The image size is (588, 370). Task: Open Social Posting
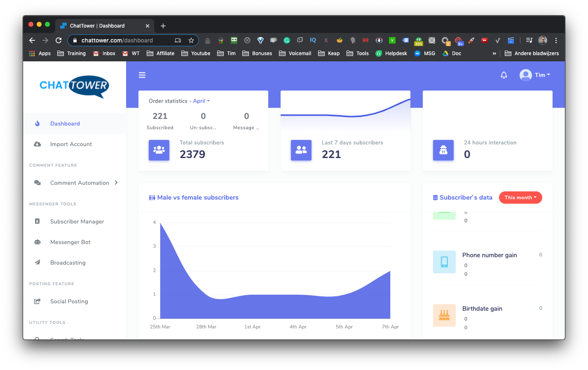coord(75,301)
